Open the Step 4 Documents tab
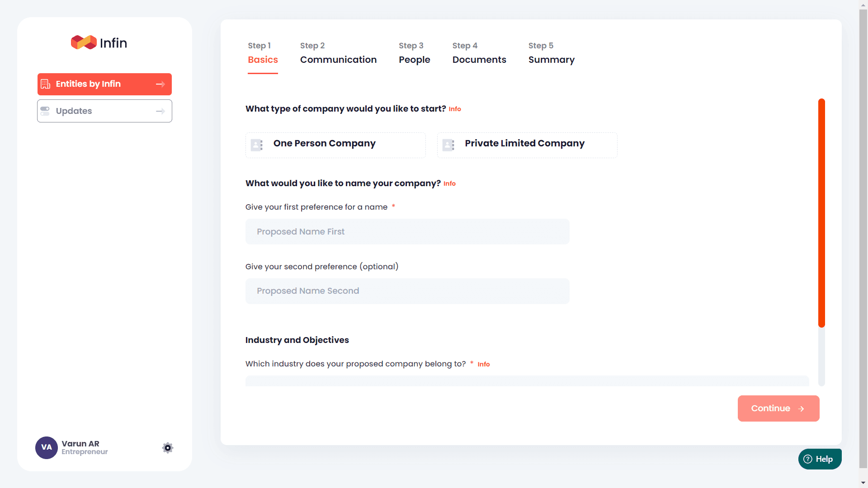The width and height of the screenshot is (868, 488). pyautogui.click(x=479, y=59)
